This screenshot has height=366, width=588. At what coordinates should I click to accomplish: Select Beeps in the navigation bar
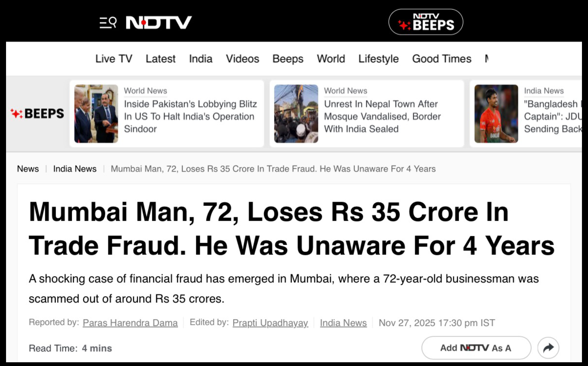(x=288, y=59)
